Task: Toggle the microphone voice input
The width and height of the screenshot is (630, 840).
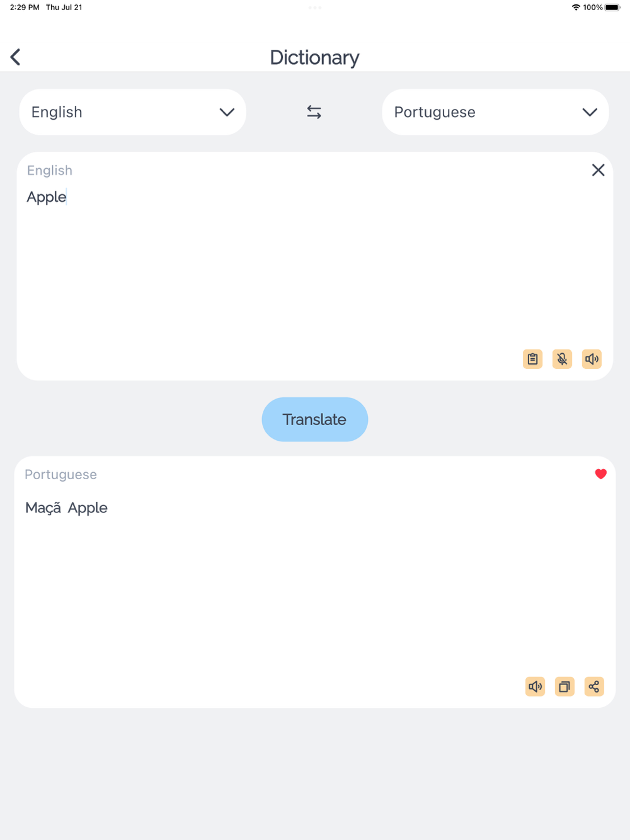Action: point(562,359)
